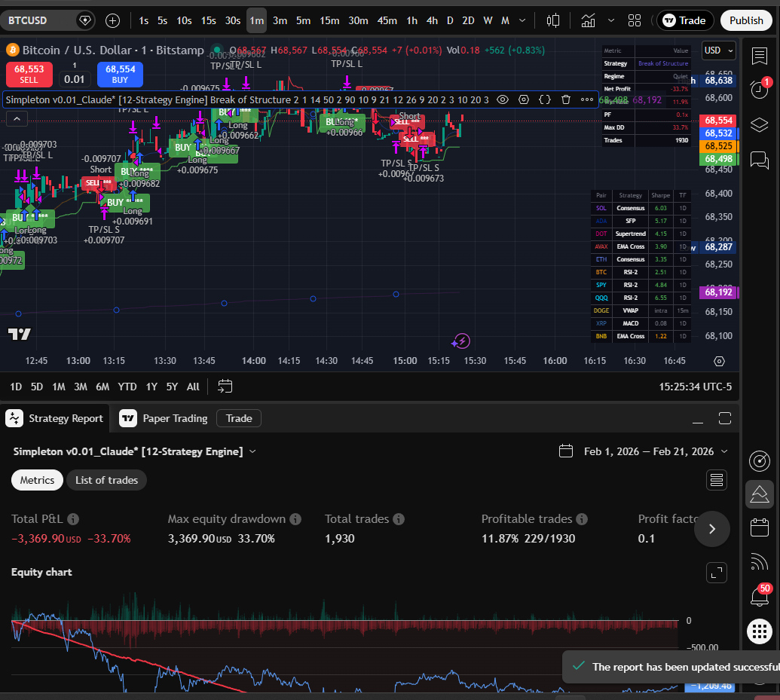This screenshot has width=780, height=700.
Task: Select the Strategy Report tab
Action: pyautogui.click(x=64, y=418)
